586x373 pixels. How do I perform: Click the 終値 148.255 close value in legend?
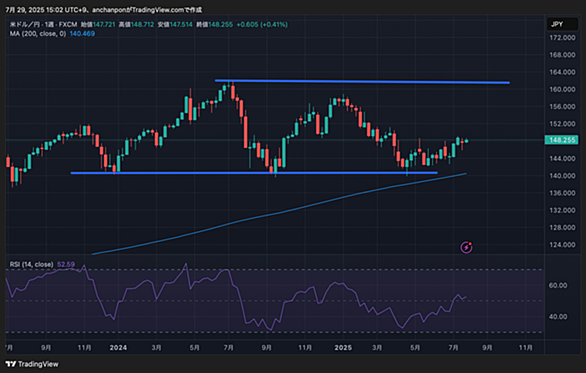click(214, 25)
